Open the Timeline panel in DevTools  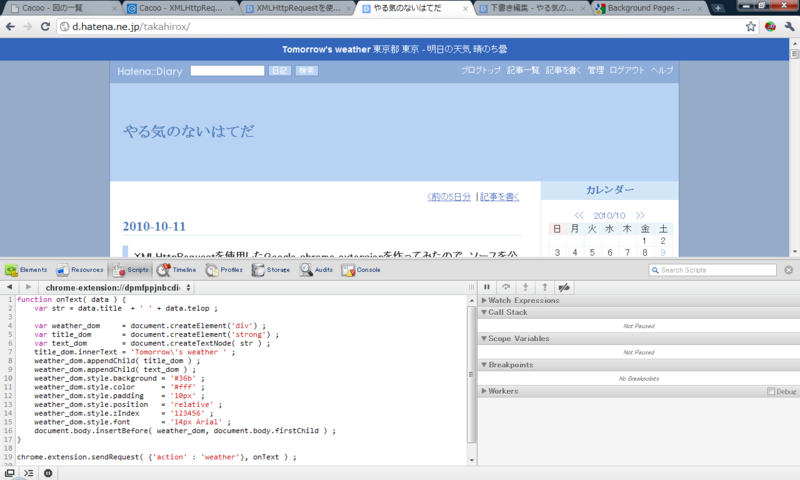(x=177, y=270)
